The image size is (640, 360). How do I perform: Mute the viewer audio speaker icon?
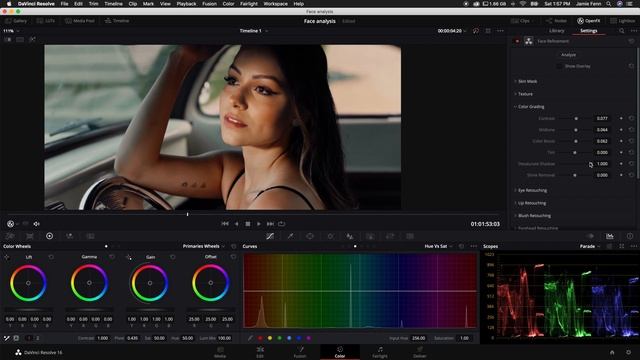(x=36, y=224)
